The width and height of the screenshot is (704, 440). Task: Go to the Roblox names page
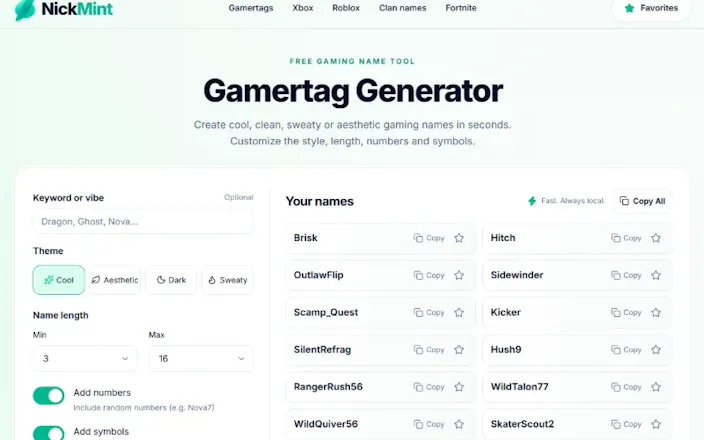pyautogui.click(x=346, y=8)
